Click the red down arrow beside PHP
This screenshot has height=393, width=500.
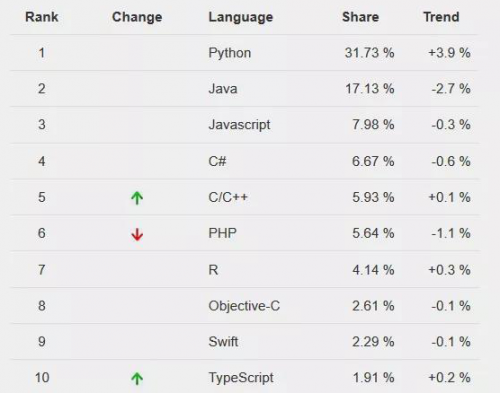(x=137, y=234)
